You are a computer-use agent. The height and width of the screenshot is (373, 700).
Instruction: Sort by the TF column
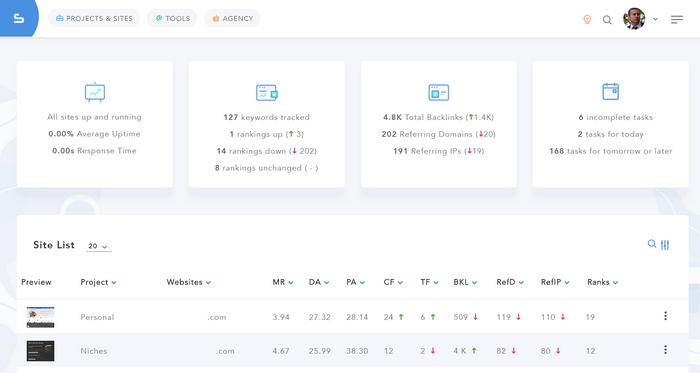(x=429, y=282)
